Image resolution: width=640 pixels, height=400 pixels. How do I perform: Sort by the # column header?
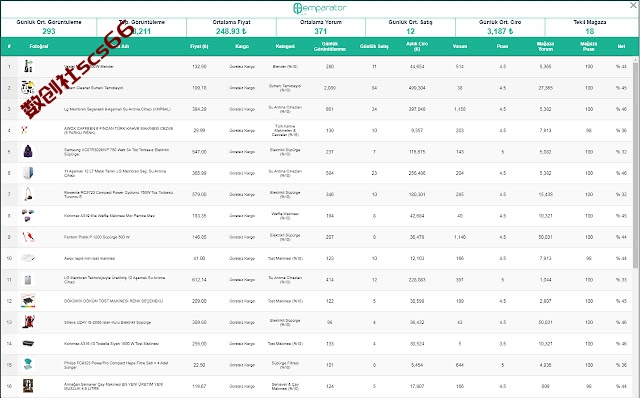9,47
